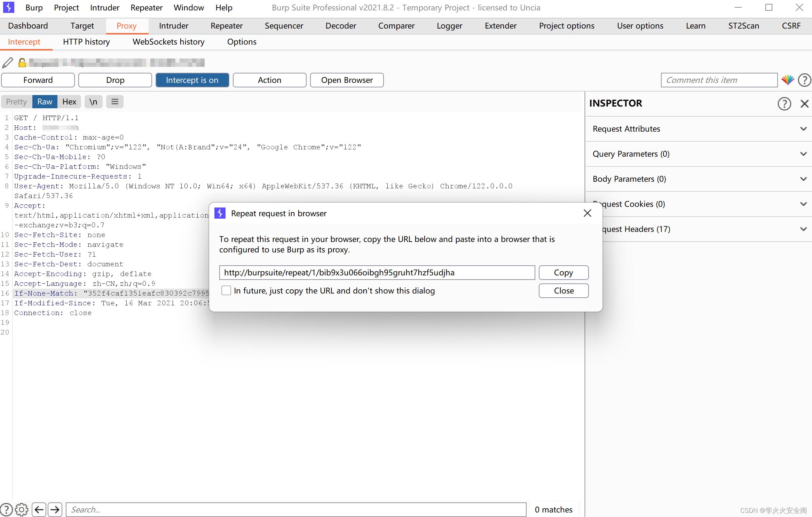Viewport: 812px width, 517px height.
Task: Click the Search input field
Action: coord(296,510)
